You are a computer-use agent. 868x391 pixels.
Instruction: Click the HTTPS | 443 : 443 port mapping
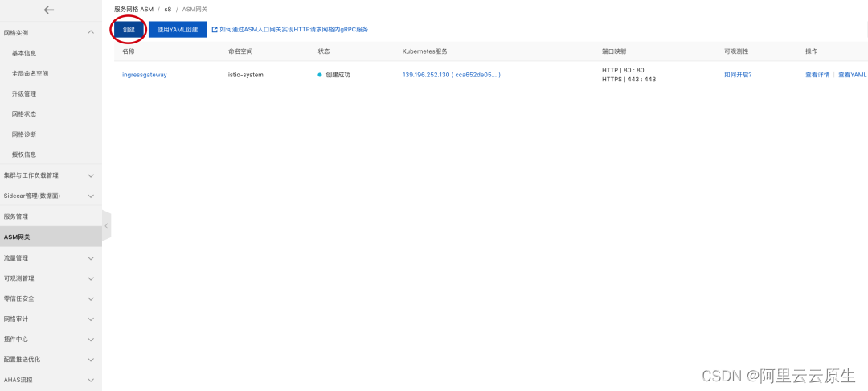tap(628, 79)
